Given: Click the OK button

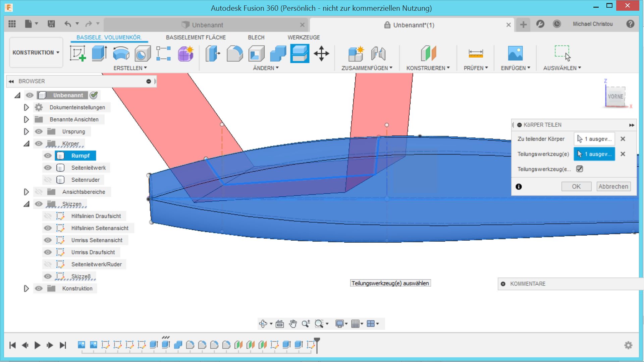Looking at the screenshot, I should tap(576, 186).
